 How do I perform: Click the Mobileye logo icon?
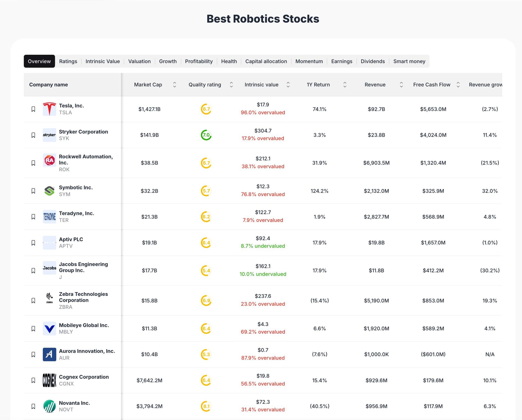(49, 328)
